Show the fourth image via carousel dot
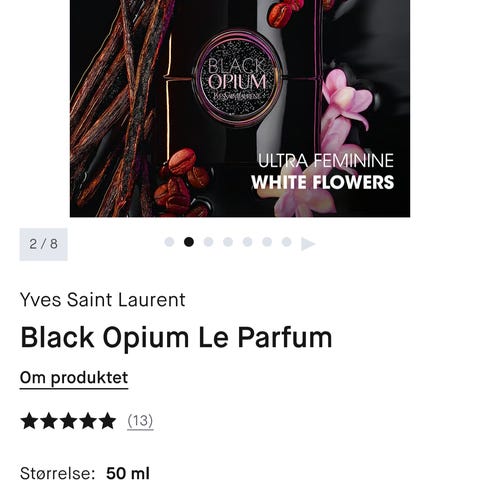 (x=228, y=242)
